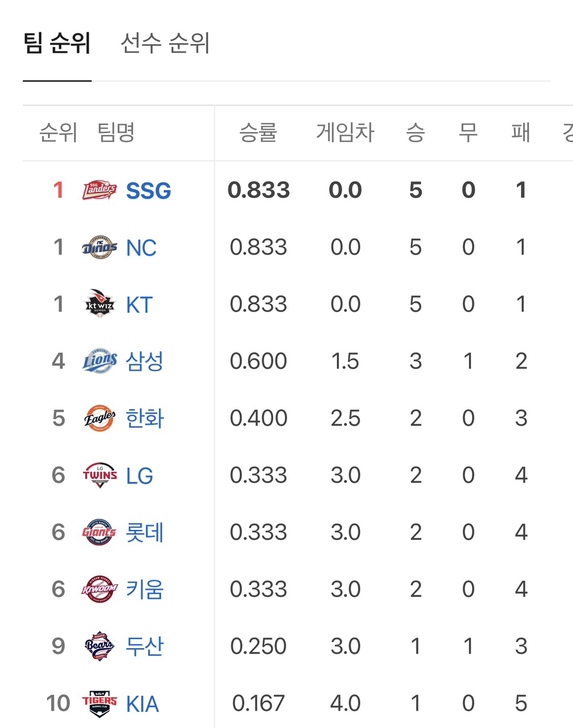573x728 pixels.
Task: Open the KIA team name link
Action: point(142,704)
